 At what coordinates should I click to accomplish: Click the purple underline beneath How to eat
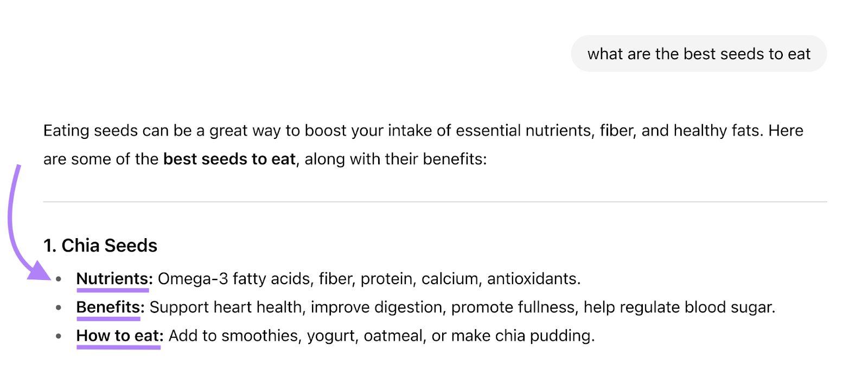118,347
